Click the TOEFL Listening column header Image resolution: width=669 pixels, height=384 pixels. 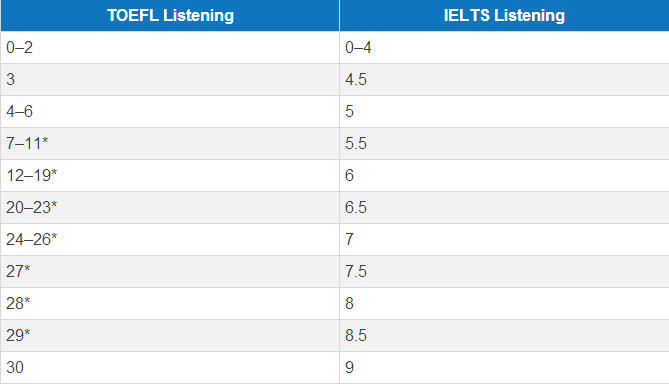click(x=170, y=15)
